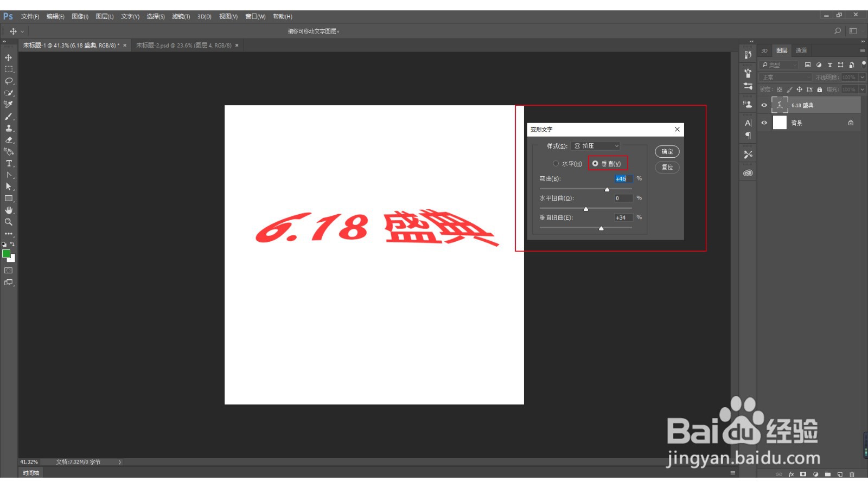Screen dimensions: 868x488
Task: Create new fill or adjustment layer
Action: 815,474
